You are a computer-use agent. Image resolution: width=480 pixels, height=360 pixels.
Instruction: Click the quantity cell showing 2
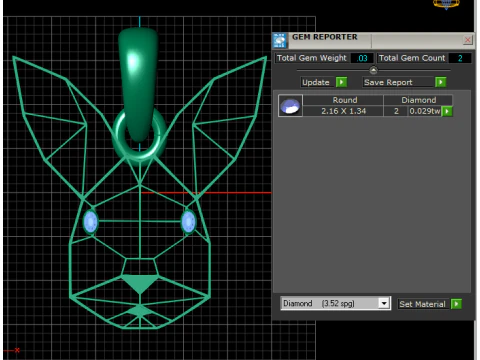396,111
